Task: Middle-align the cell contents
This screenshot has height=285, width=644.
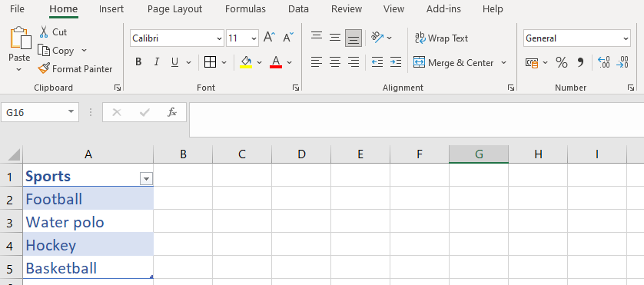Action: coord(335,38)
